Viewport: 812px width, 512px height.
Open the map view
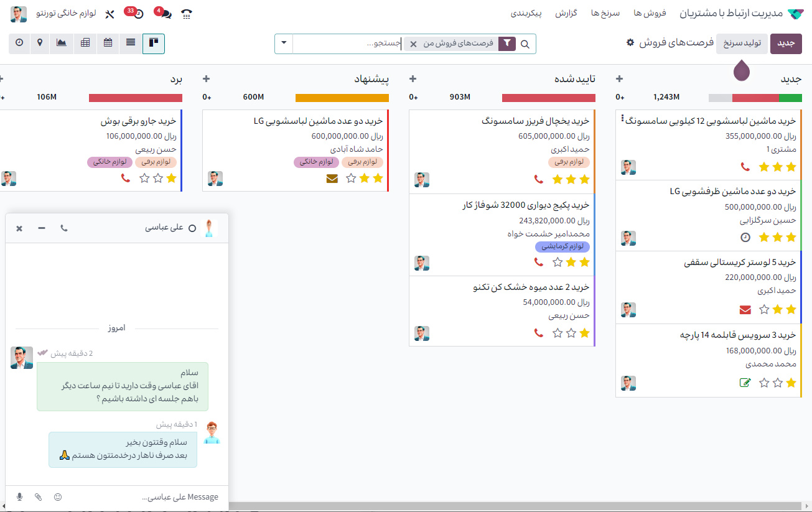pyautogui.click(x=40, y=43)
